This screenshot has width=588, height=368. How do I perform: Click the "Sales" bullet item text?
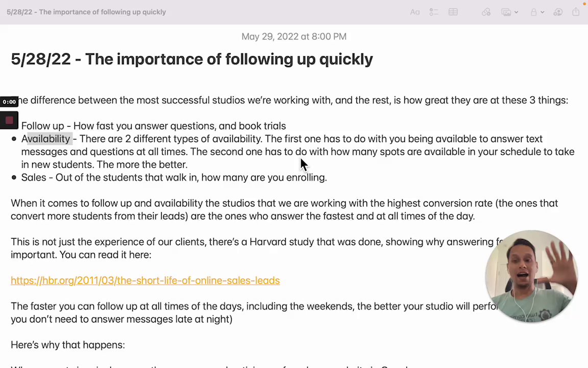pos(34,177)
